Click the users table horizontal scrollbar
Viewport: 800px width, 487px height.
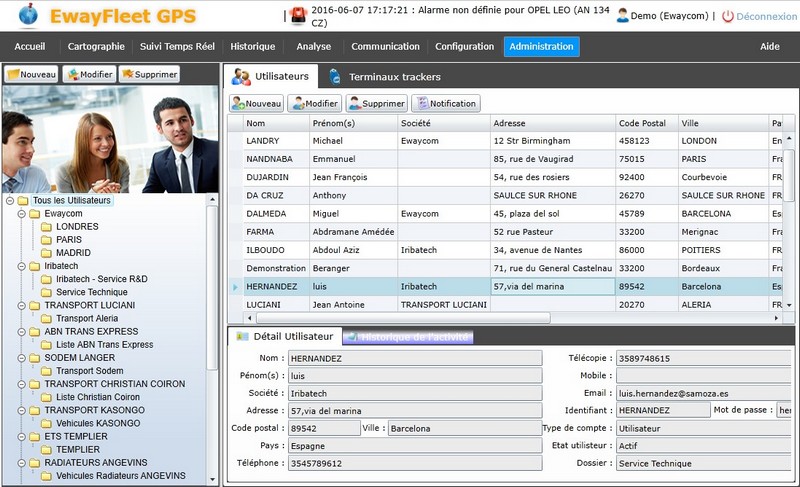pos(403,318)
